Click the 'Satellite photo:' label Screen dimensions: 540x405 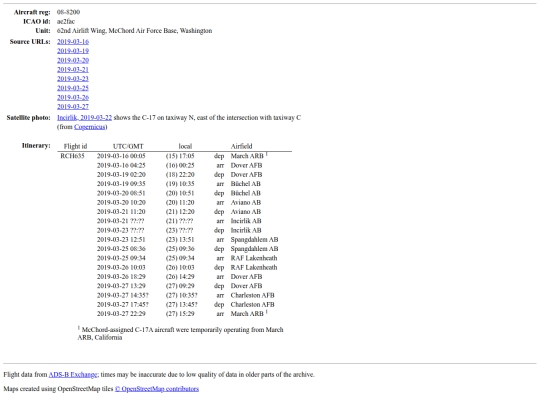tap(29, 118)
